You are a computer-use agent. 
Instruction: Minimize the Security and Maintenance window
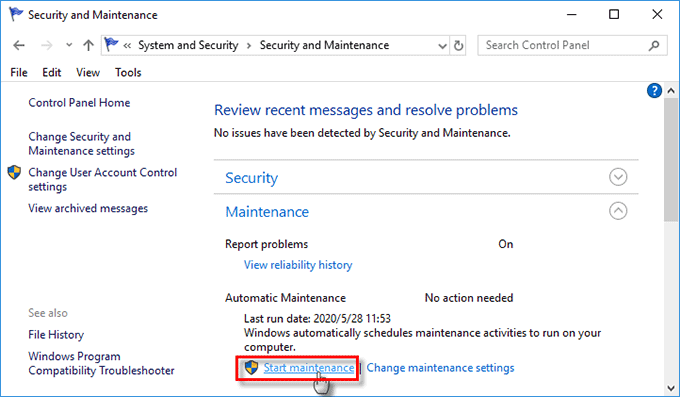[x=572, y=15]
